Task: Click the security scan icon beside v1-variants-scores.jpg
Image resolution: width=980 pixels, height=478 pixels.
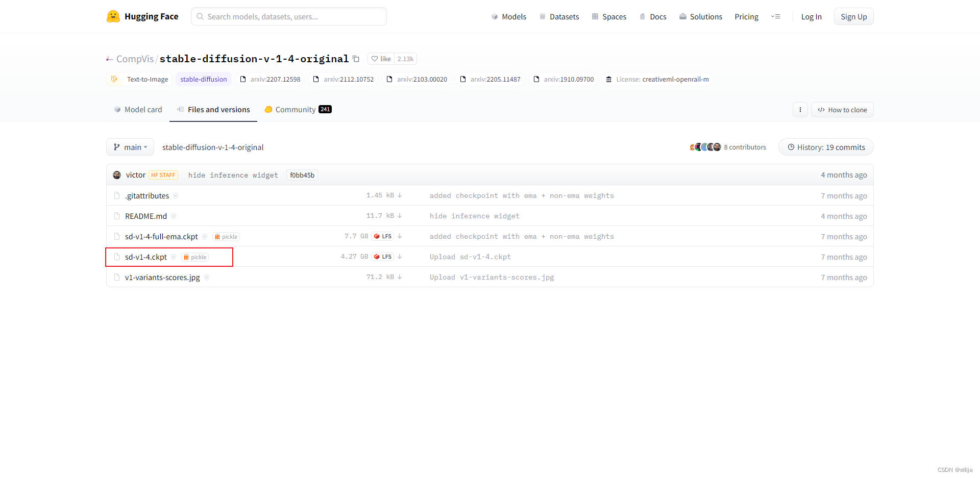Action: [x=207, y=278]
